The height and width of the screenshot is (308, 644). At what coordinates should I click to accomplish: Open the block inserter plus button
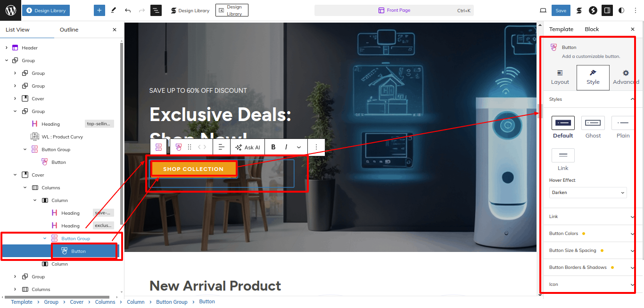pos(99,10)
